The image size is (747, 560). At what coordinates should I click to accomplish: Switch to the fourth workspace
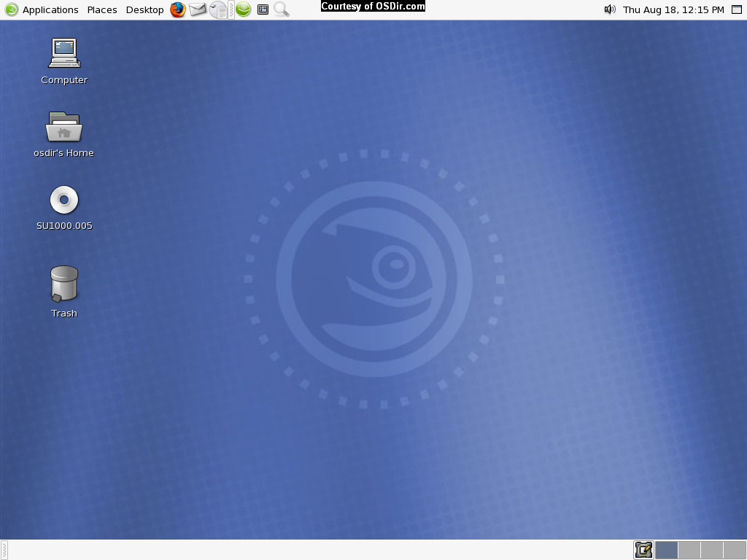click(x=735, y=550)
